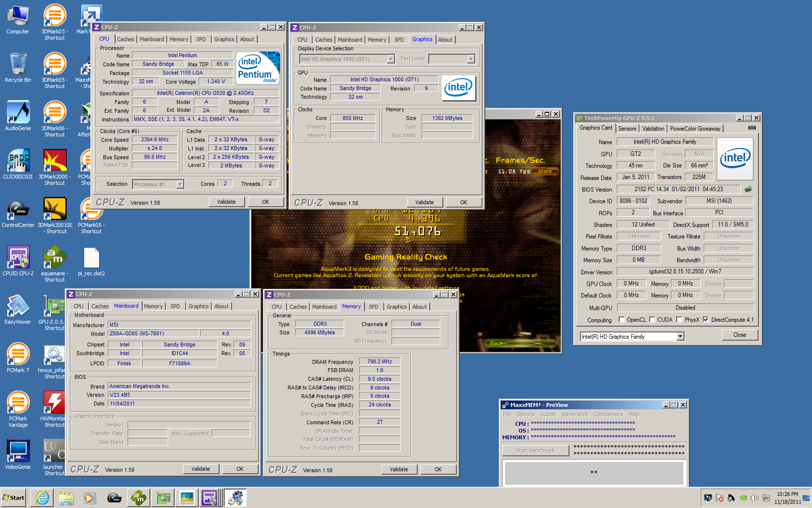Click Validate in the top-left CPU-Z window
This screenshot has height=508, width=812.
coord(226,202)
